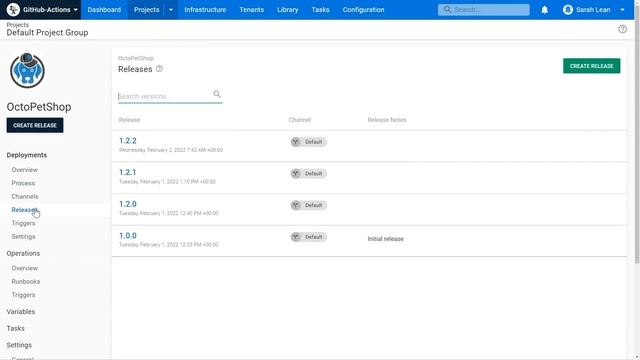Click the Initial release notes text
The height and width of the screenshot is (360, 640).
point(385,239)
